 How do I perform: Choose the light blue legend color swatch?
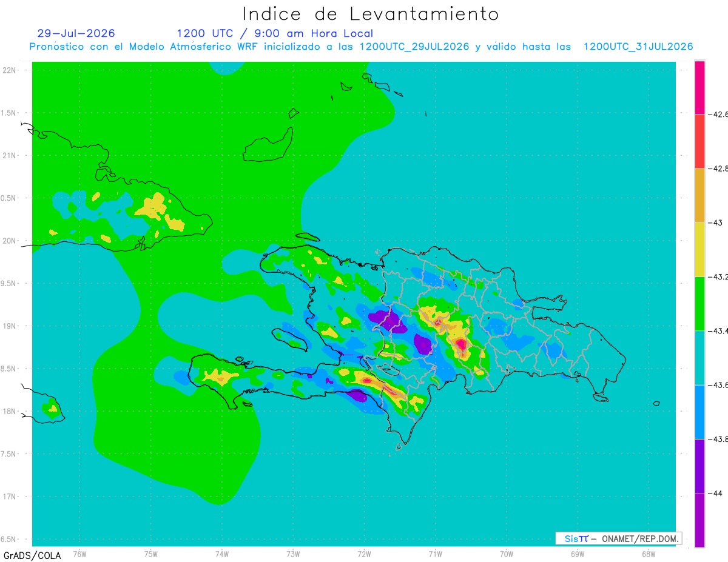coord(699,412)
